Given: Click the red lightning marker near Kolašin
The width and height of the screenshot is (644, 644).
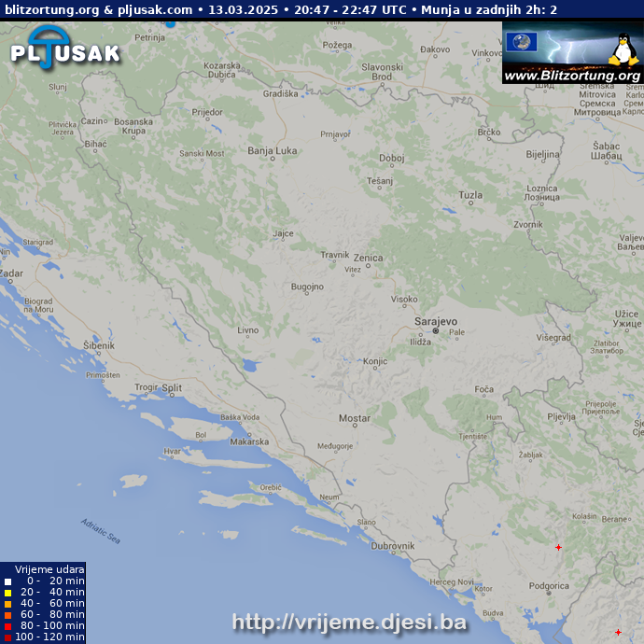Looking at the screenshot, I should (558, 547).
